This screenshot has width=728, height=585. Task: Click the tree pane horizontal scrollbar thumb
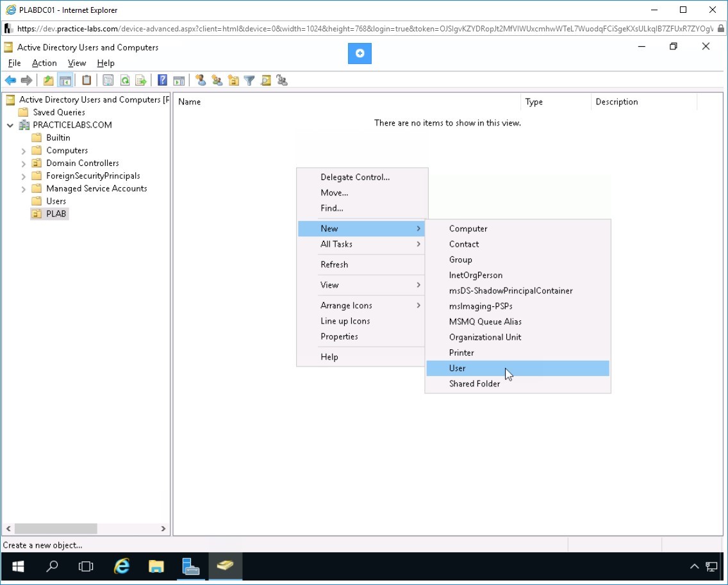coord(56,529)
